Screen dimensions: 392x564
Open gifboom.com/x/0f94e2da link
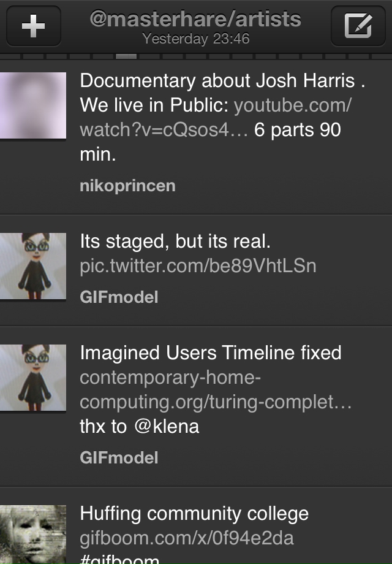click(187, 538)
